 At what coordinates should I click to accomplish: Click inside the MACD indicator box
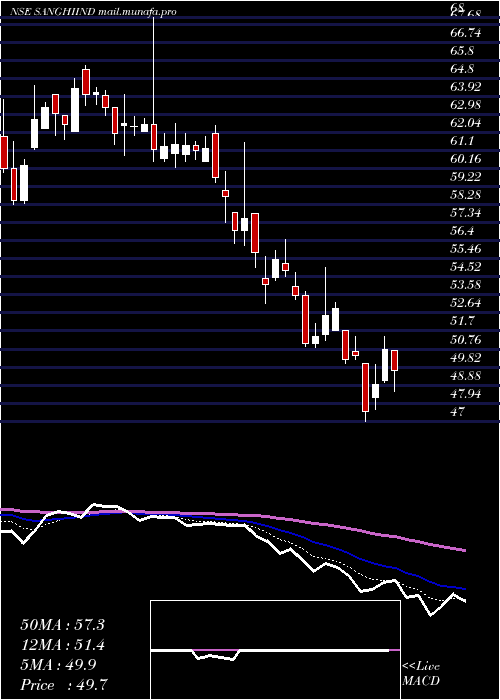pos(275,650)
